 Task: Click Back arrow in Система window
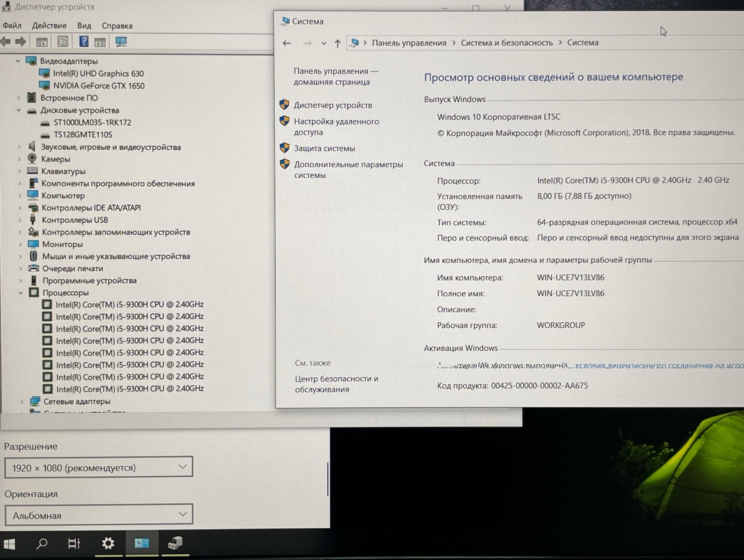(x=286, y=43)
